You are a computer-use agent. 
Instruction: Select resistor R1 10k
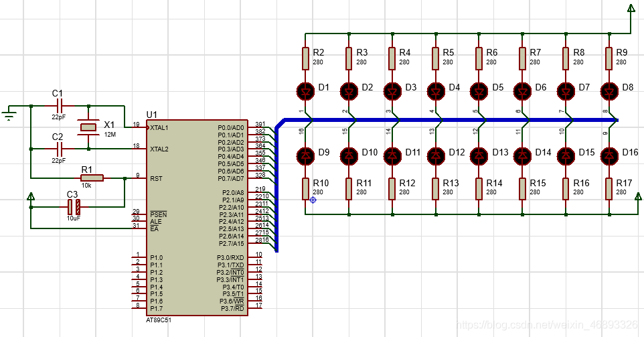[92, 178]
